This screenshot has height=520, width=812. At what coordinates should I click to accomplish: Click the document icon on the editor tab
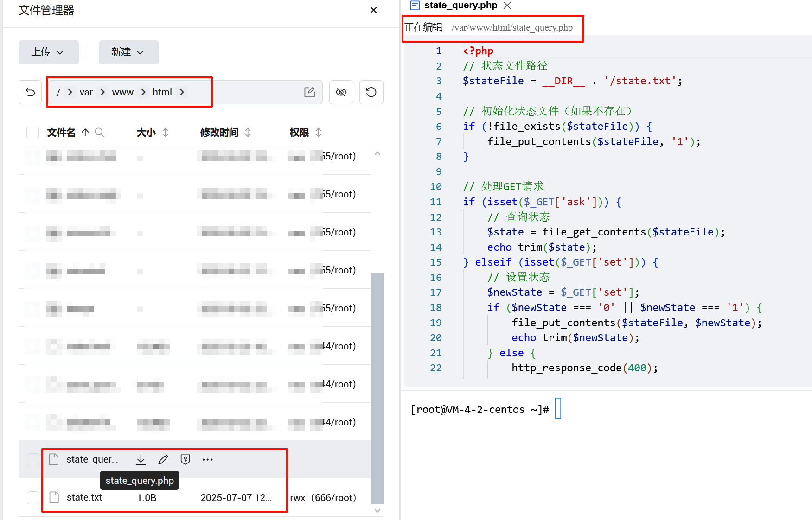click(x=415, y=6)
